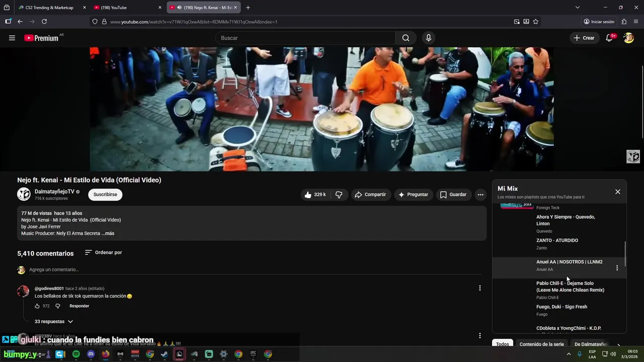Click the browser address bar URL
Image resolution: width=644 pixels, height=362 pixels.
tap(194, 22)
